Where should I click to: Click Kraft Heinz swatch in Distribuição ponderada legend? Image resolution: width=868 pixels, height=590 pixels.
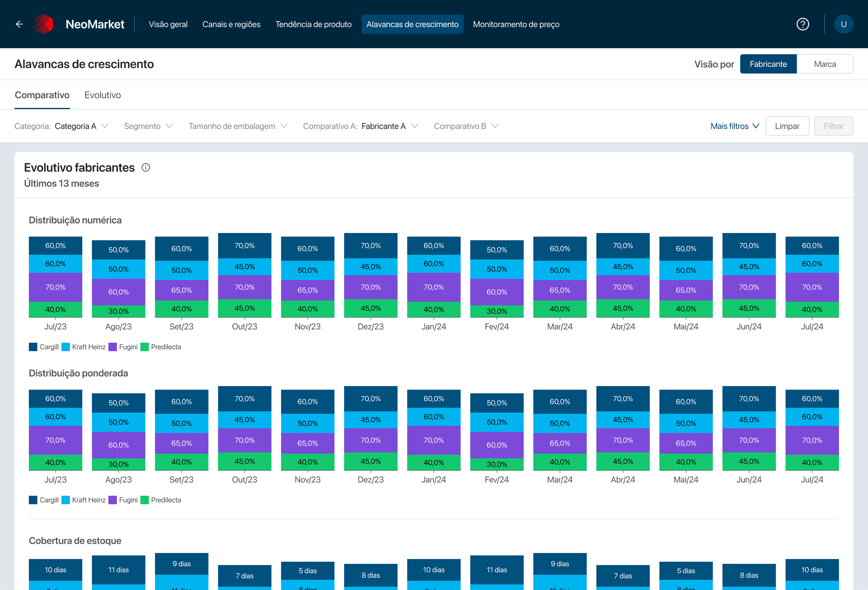pos(66,500)
